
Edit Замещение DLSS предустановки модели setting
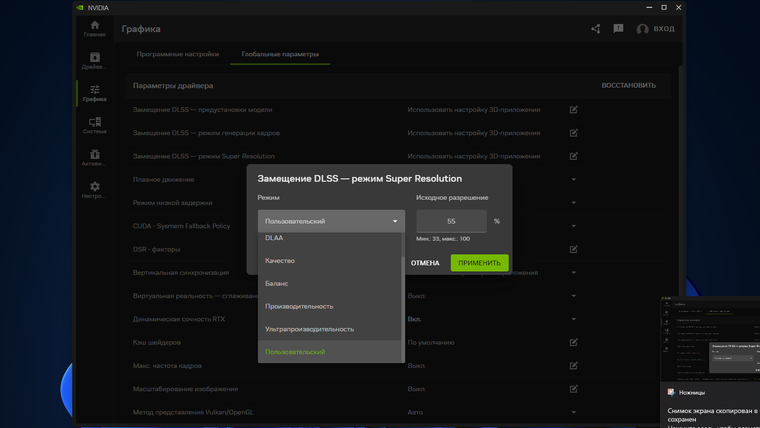(573, 110)
